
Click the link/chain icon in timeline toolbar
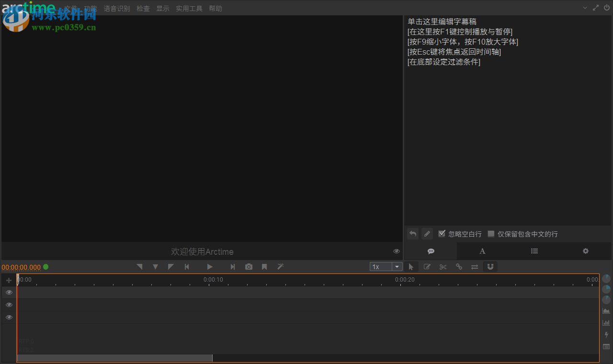pyautogui.click(x=459, y=267)
